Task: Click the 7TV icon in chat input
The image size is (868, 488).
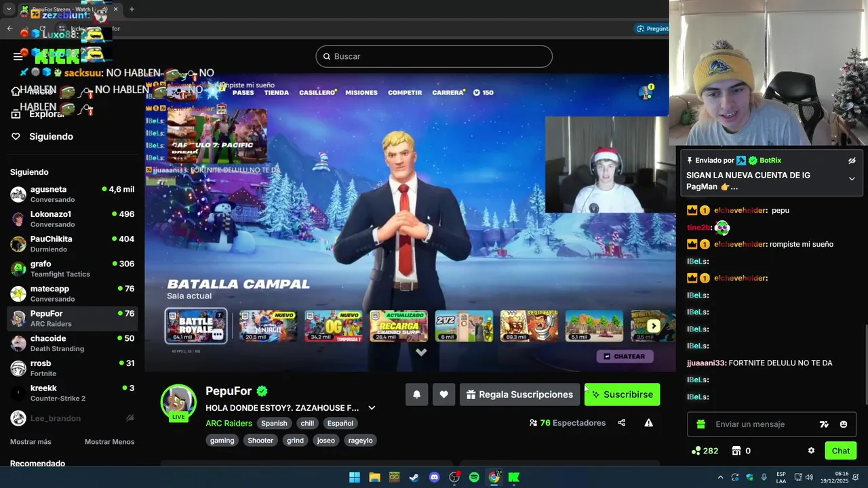Action: 824,424
